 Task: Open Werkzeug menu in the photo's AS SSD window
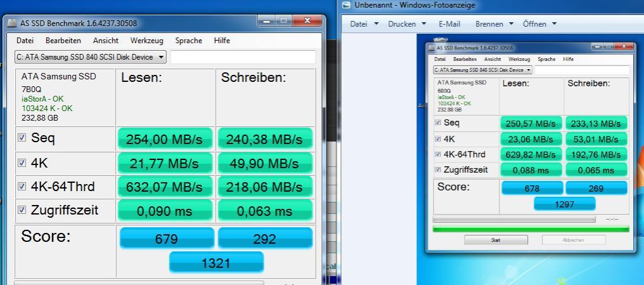(519, 59)
